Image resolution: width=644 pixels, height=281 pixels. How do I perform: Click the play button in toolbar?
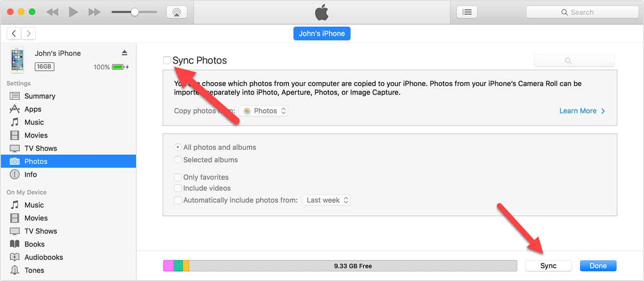pos(73,12)
